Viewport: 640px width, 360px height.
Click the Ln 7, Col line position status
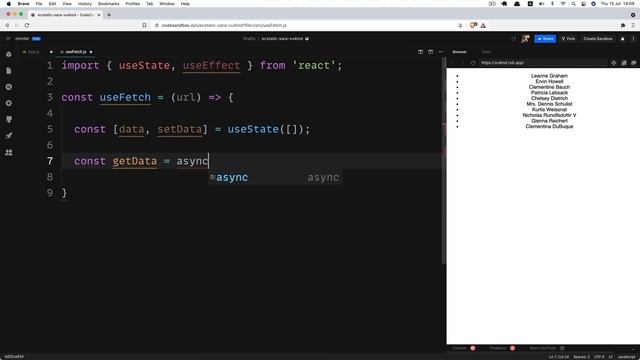tap(558, 357)
